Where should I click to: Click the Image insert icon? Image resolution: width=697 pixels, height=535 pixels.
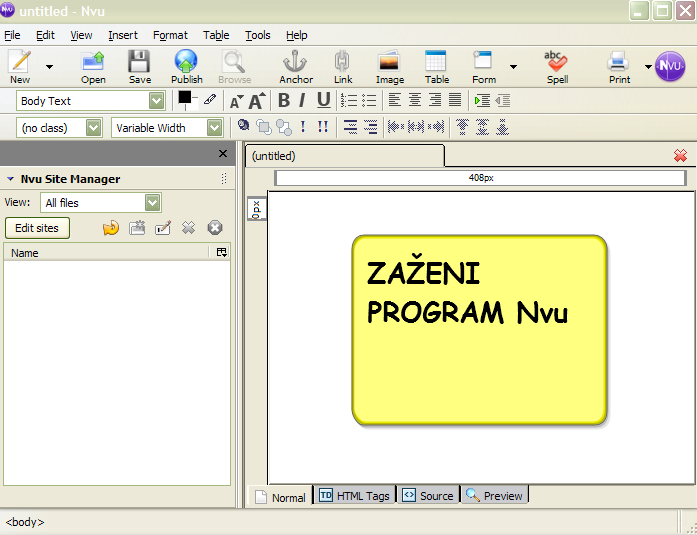389,66
